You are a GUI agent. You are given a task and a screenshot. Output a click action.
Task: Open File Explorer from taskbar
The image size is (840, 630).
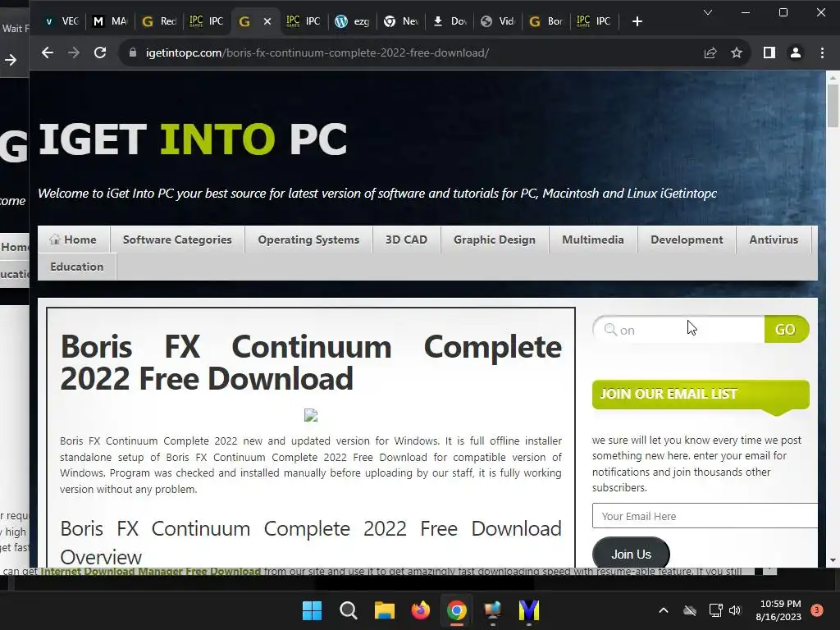pyautogui.click(x=384, y=610)
